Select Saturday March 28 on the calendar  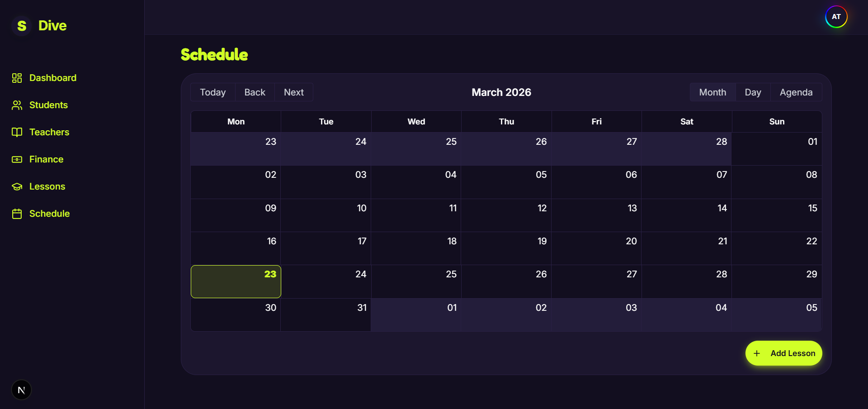pyautogui.click(x=686, y=281)
